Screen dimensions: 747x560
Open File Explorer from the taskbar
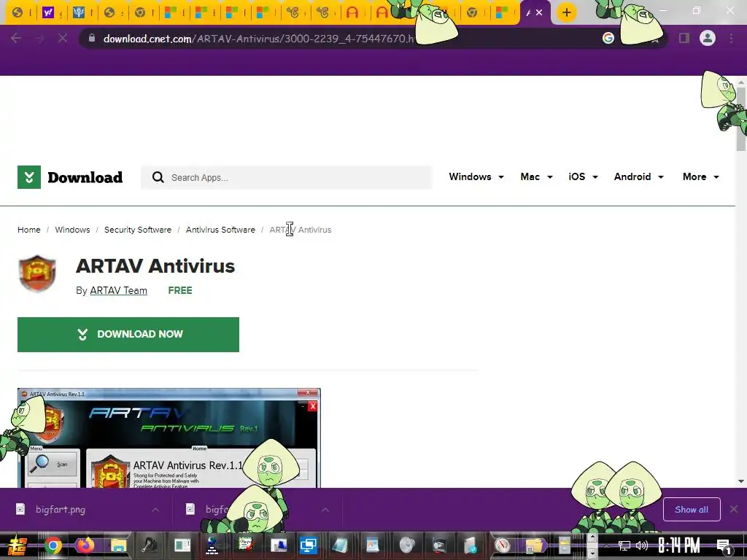click(117, 545)
